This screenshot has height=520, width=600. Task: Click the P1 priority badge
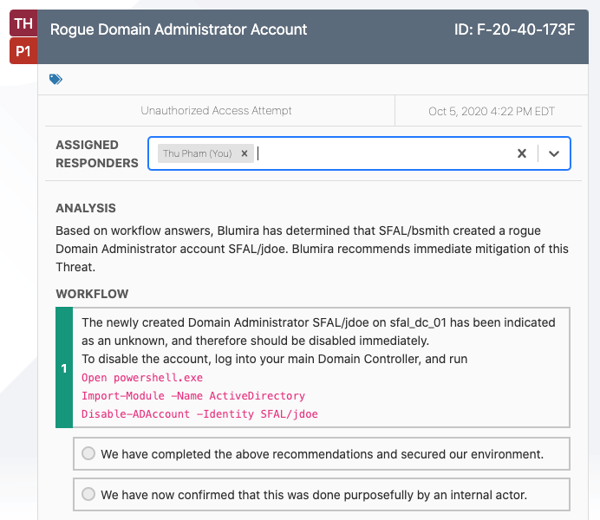23,51
